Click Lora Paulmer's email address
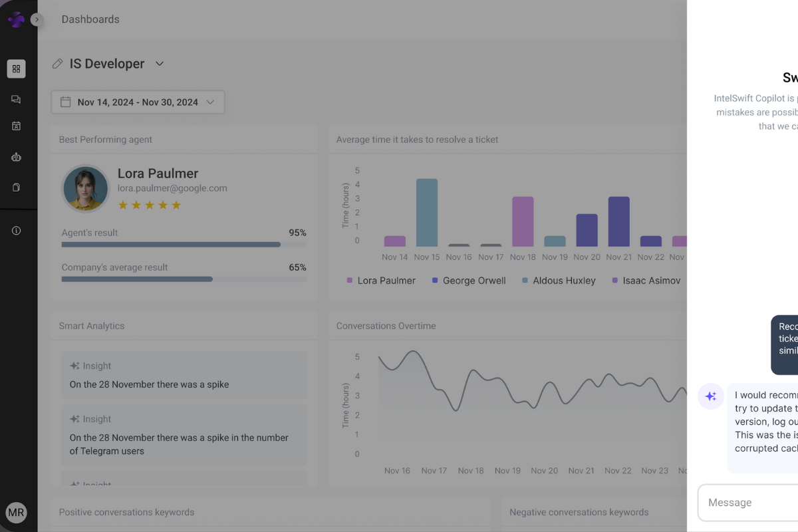This screenshot has height=532, width=798. pos(172,188)
